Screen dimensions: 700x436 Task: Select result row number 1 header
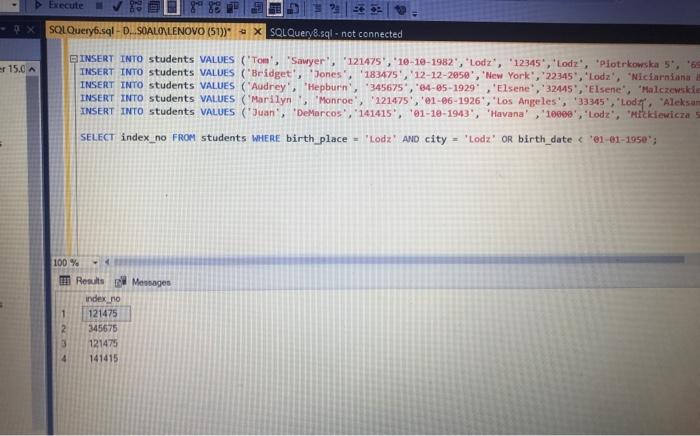(64, 313)
